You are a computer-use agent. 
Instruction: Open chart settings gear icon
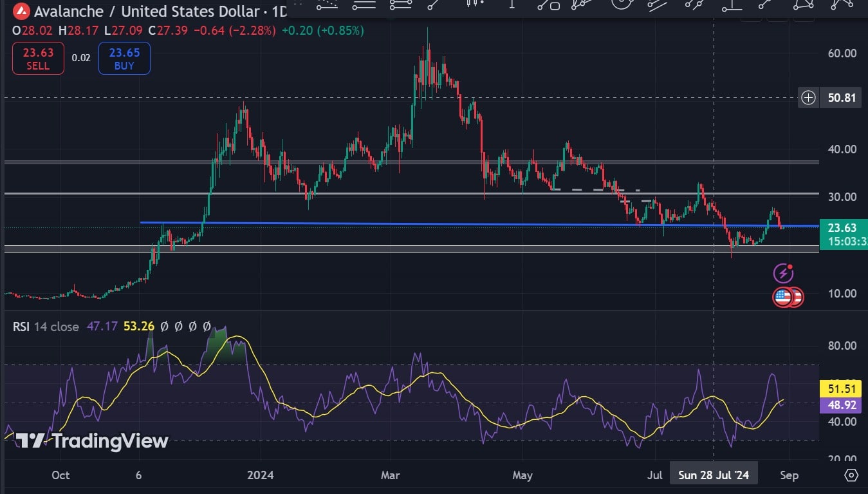click(x=851, y=475)
